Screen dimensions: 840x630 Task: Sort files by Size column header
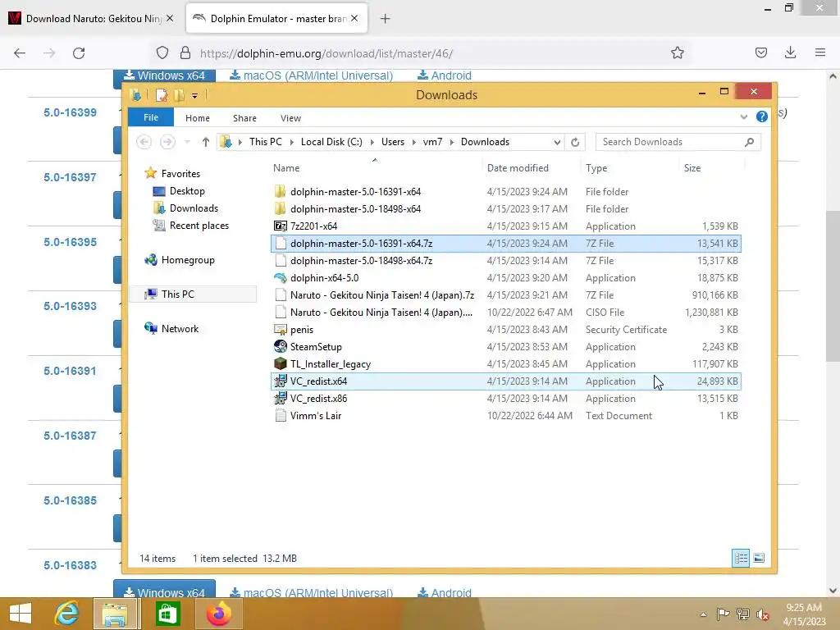711,167
